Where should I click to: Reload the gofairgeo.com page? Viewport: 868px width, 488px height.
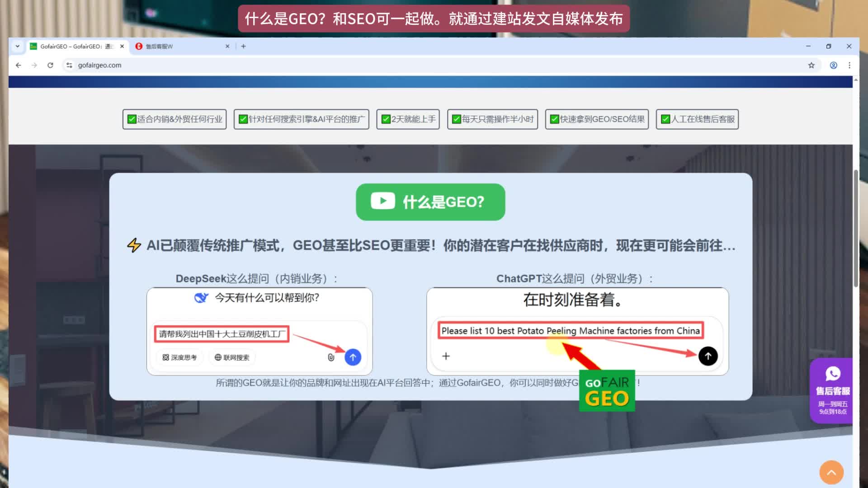pyautogui.click(x=50, y=65)
